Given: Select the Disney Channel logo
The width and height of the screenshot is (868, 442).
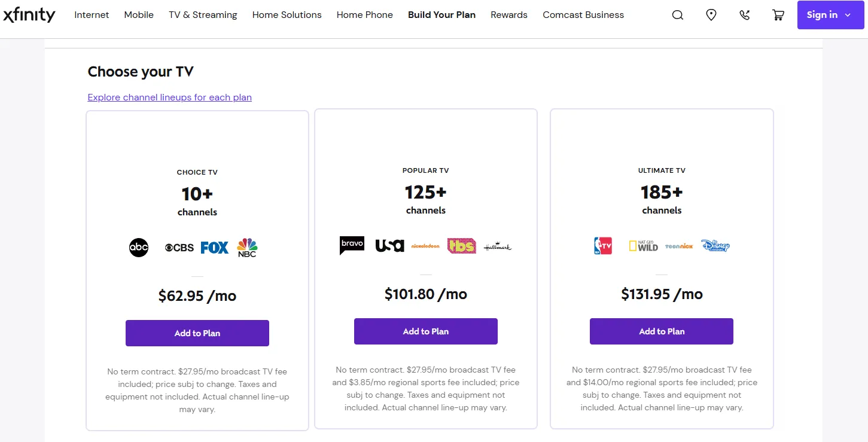Looking at the screenshot, I should pos(715,245).
